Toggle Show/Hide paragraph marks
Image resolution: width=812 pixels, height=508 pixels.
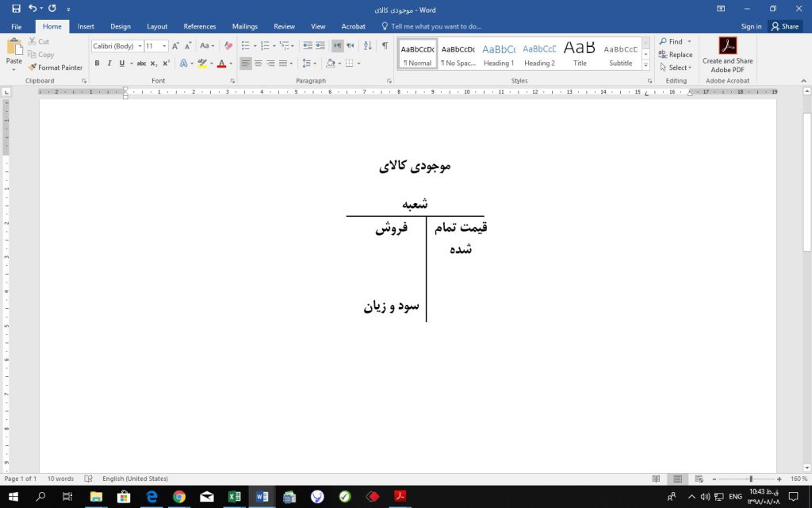click(x=385, y=46)
